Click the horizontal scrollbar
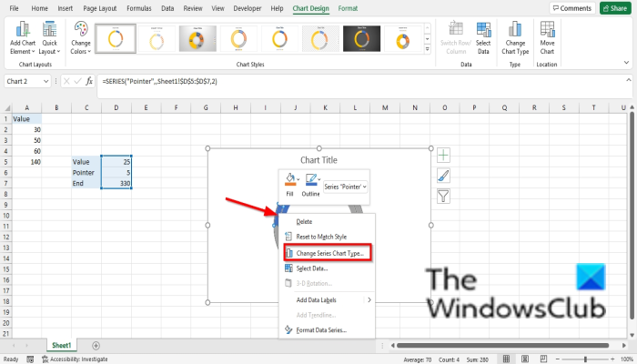 tap(502, 345)
